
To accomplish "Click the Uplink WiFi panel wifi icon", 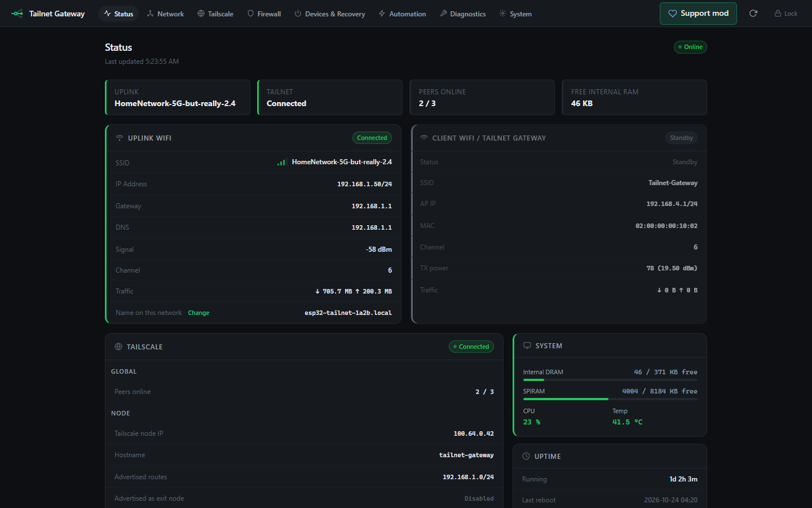I will [120, 138].
